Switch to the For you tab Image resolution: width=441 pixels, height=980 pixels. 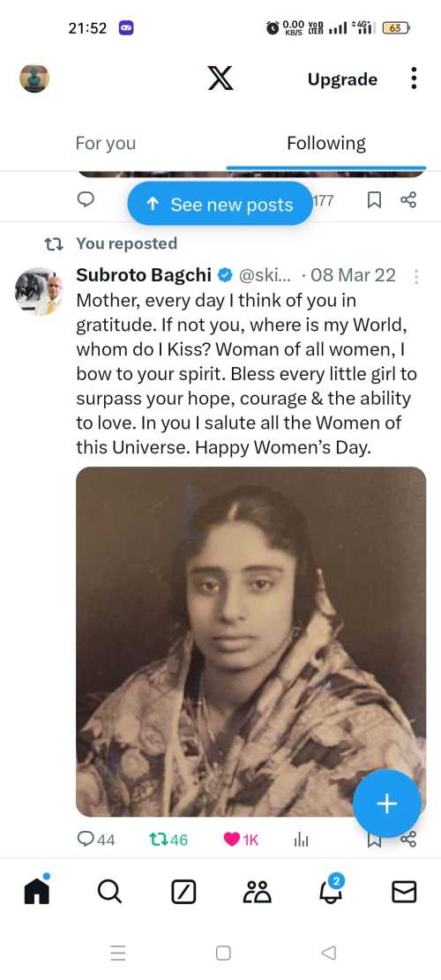pos(106,143)
